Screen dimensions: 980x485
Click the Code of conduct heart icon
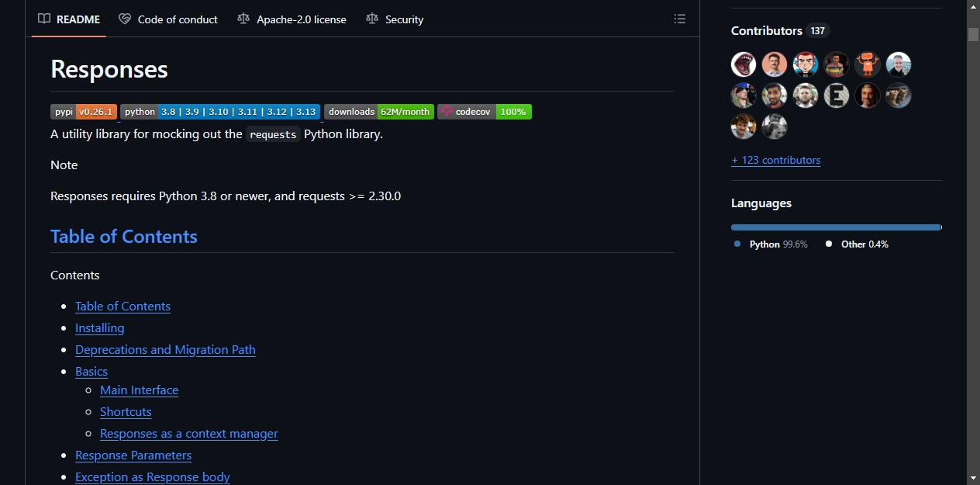[125, 19]
